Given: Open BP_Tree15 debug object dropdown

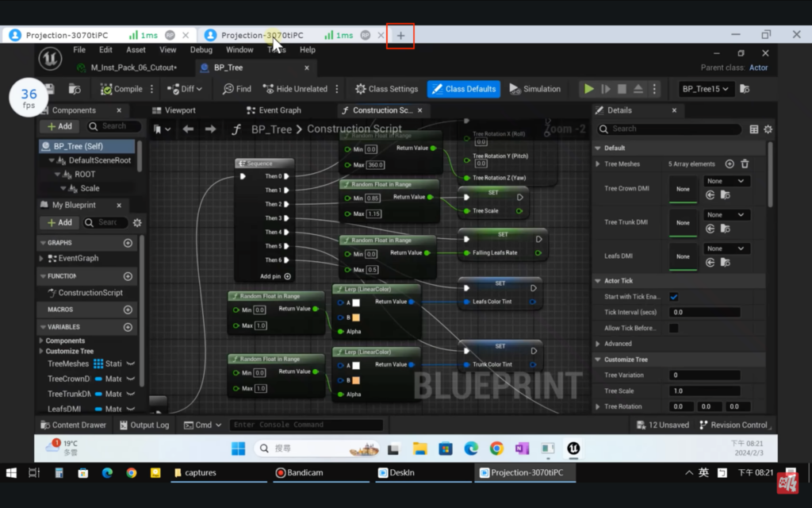Looking at the screenshot, I should 705,89.
